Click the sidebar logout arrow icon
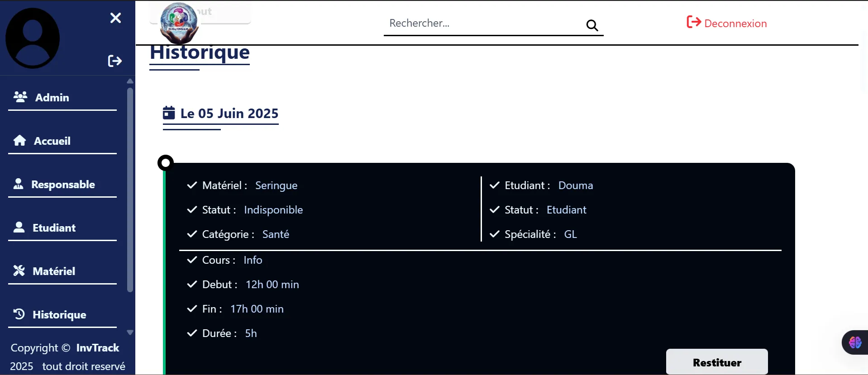Image resolution: width=868 pixels, height=375 pixels. point(115,61)
